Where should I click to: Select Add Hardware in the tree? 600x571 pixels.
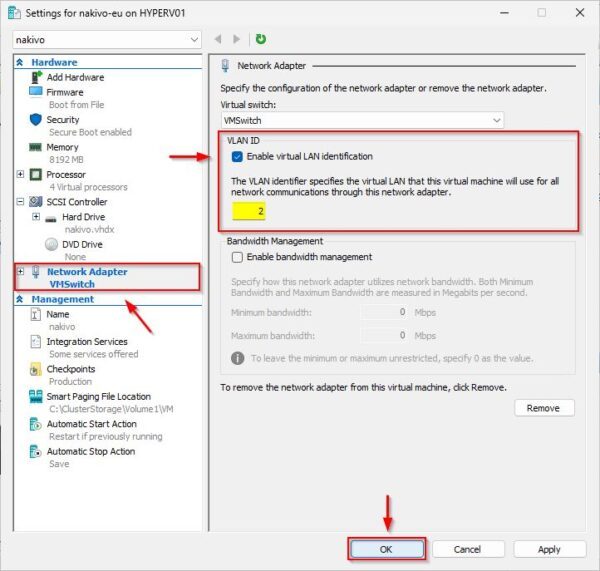pos(75,77)
